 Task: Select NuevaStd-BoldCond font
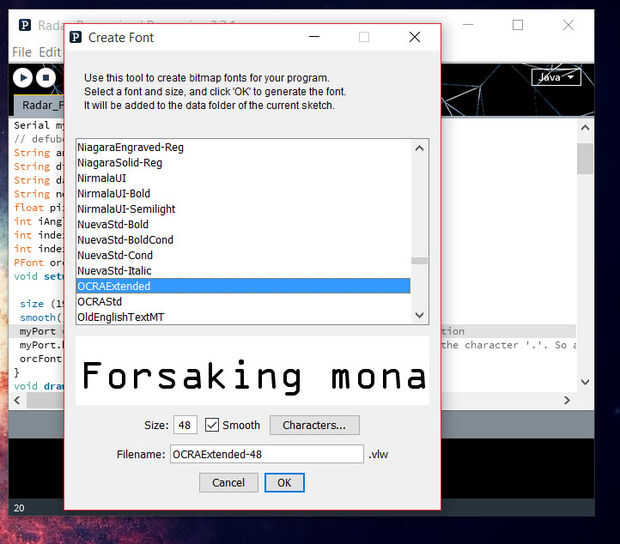243,240
